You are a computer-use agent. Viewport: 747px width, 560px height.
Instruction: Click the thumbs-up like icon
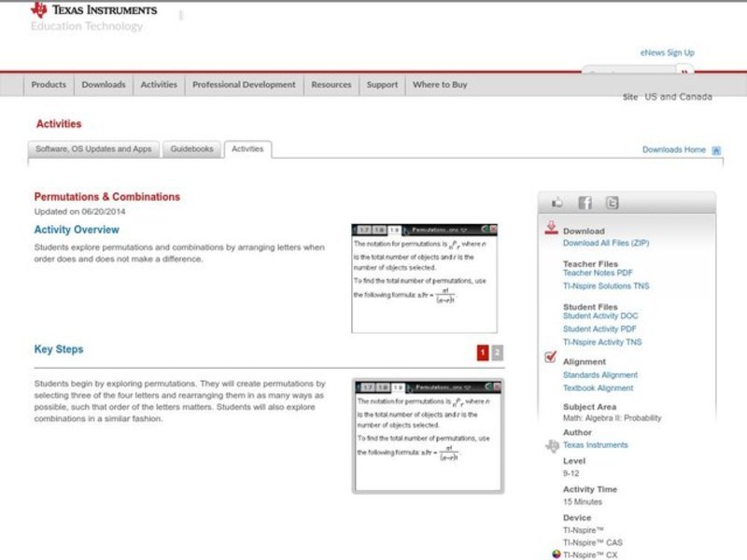click(557, 203)
